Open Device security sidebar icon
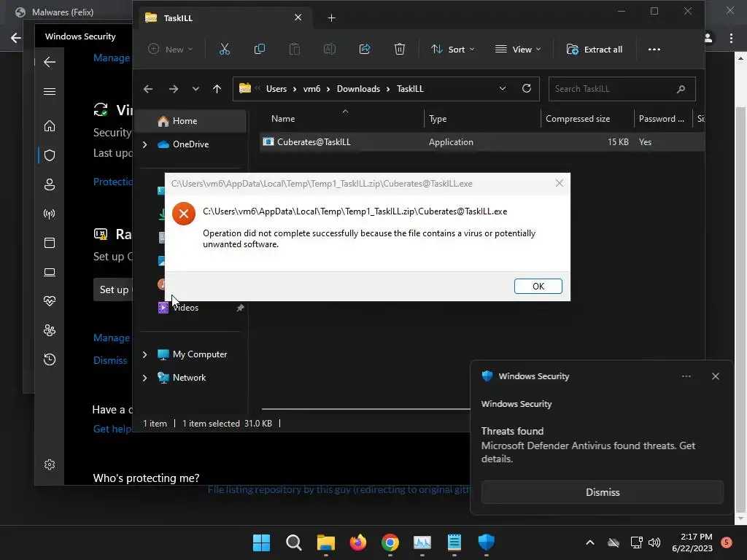Image resolution: width=747 pixels, height=560 pixels. pyautogui.click(x=50, y=272)
